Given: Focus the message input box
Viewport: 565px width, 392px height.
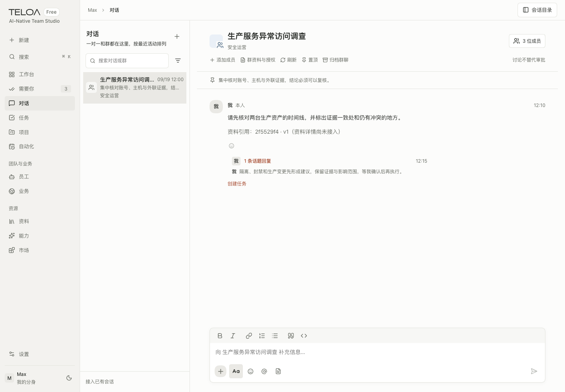Looking at the screenshot, I should click(377, 352).
